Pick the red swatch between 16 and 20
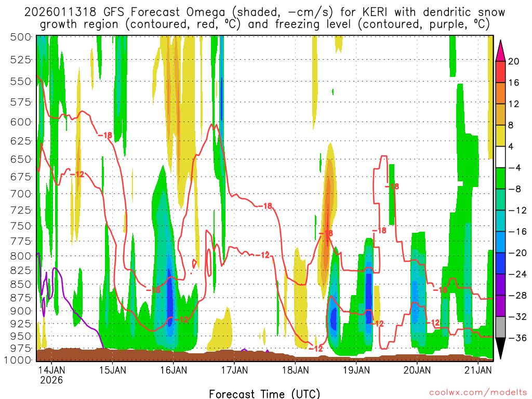532x399 pixels. [500, 72]
